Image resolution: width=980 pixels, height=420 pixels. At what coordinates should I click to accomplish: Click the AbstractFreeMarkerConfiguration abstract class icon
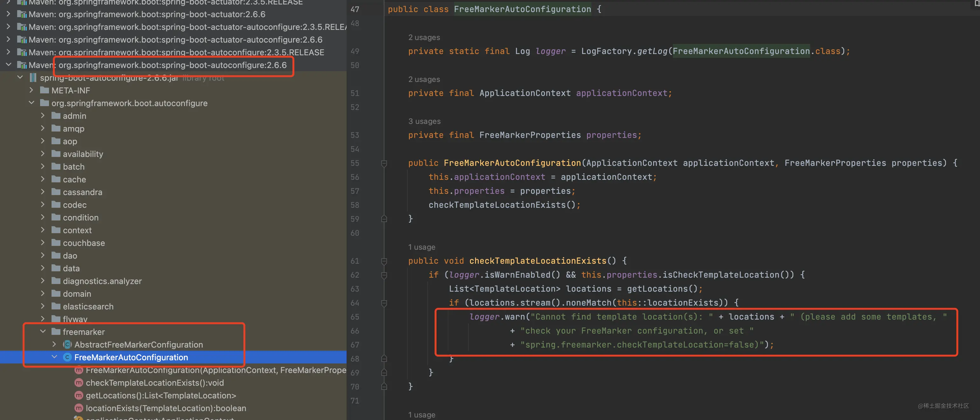click(67, 344)
